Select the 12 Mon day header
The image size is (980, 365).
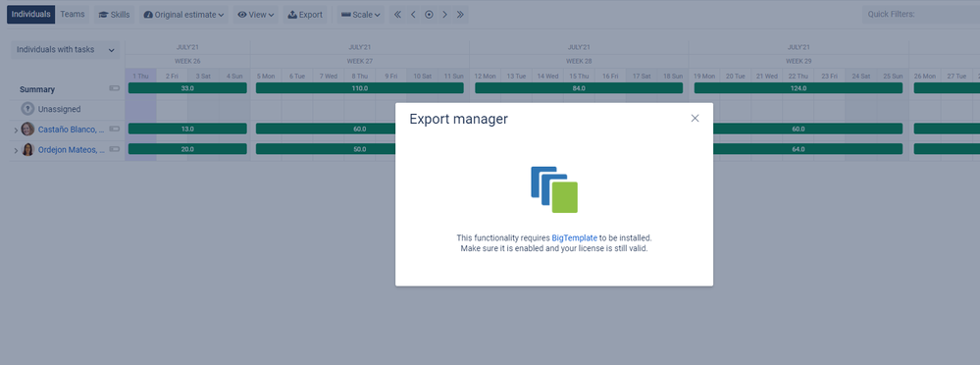coord(485,77)
